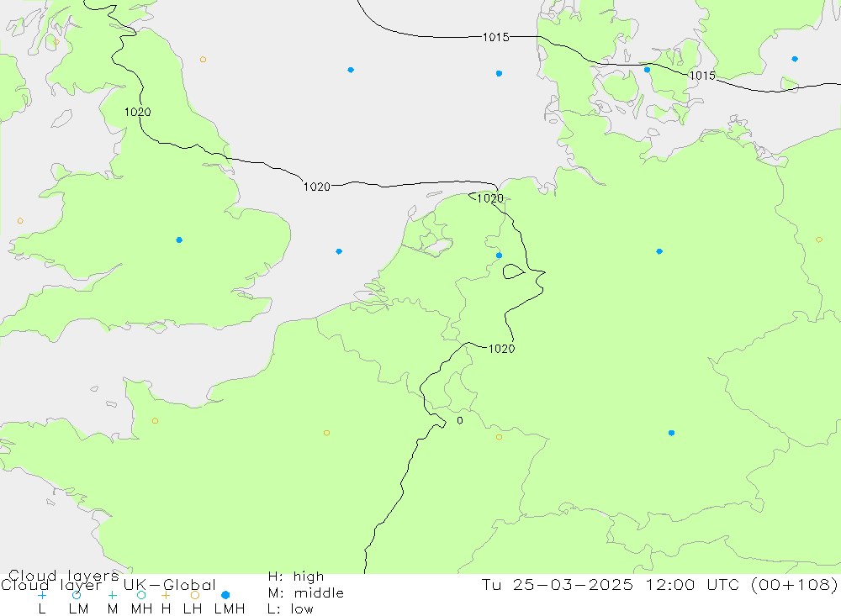Screen dimensions: 841x616
Task: Click the 'Cloud layer UK-Global' title text
Action: click(x=108, y=585)
